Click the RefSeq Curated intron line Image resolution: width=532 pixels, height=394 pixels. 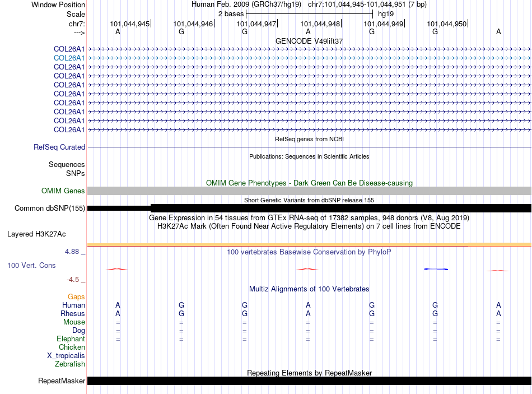[309, 147]
